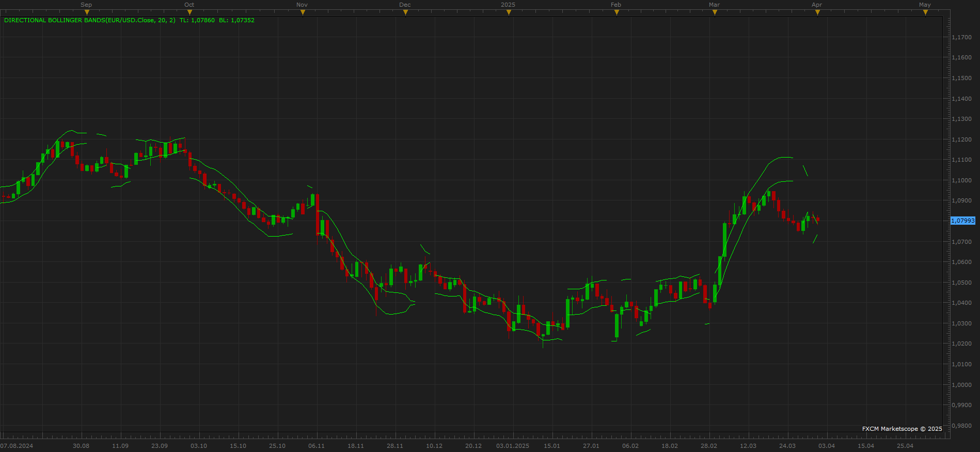This screenshot has height=452, width=980.
Task: Click the 18.11 date axis label
Action: [356, 446]
